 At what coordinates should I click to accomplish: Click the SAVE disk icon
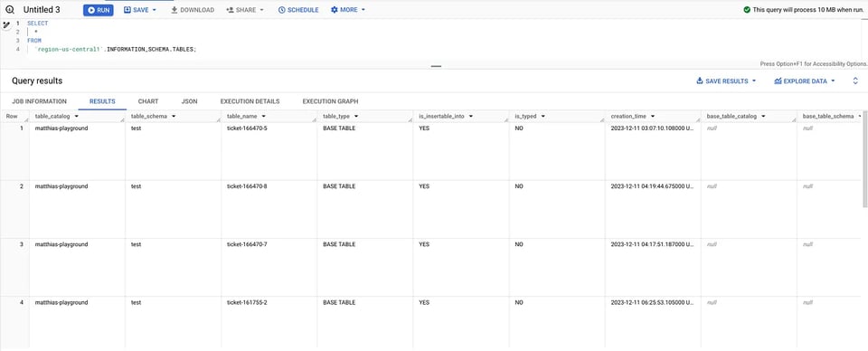(x=127, y=10)
